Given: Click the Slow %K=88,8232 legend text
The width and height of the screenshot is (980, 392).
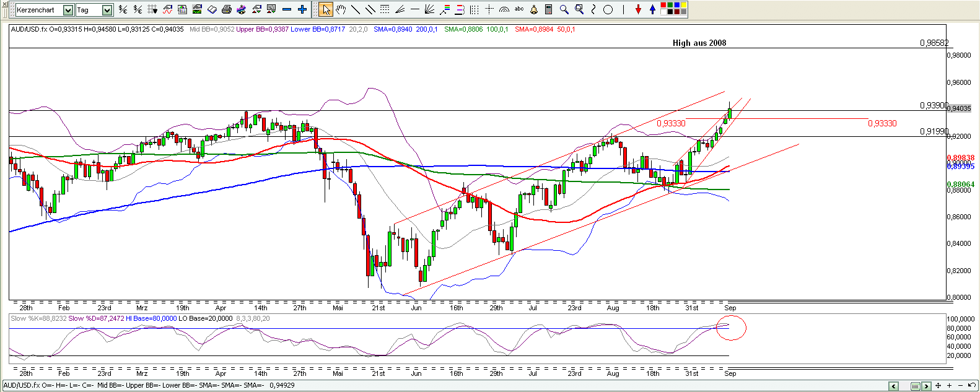Looking at the screenshot, I should coord(38,318).
